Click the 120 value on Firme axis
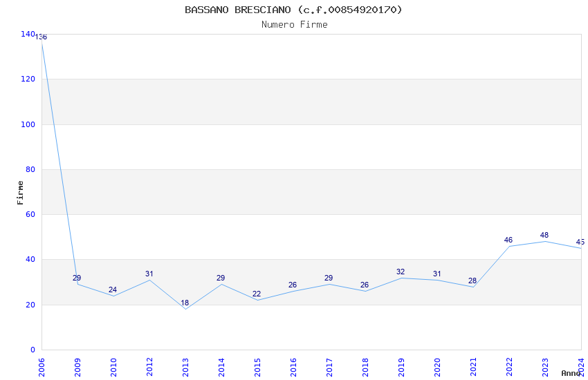 tap(28, 79)
